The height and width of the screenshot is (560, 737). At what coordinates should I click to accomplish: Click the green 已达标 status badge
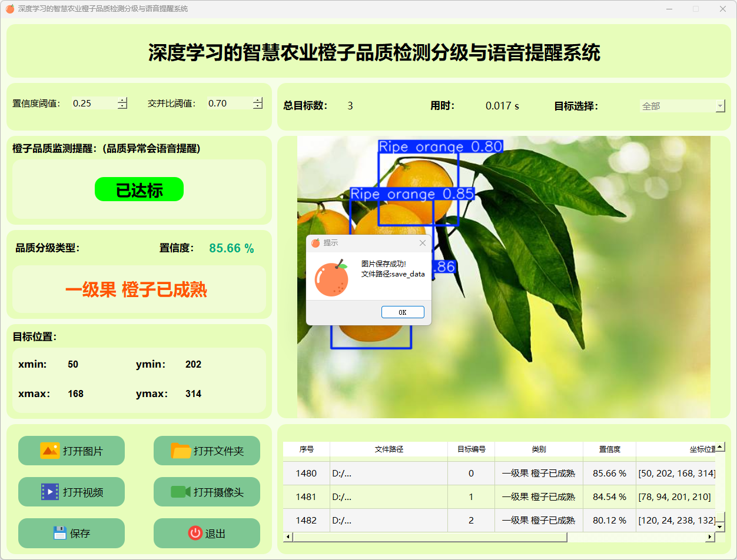click(139, 189)
